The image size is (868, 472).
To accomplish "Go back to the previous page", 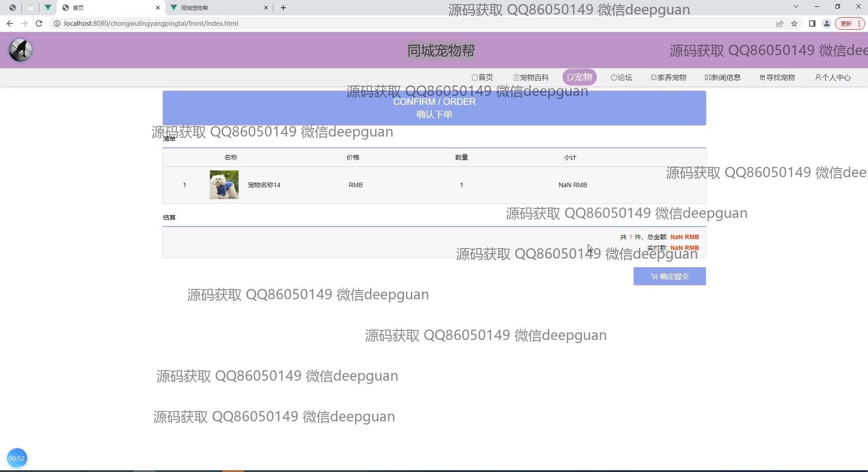I will pos(10,24).
